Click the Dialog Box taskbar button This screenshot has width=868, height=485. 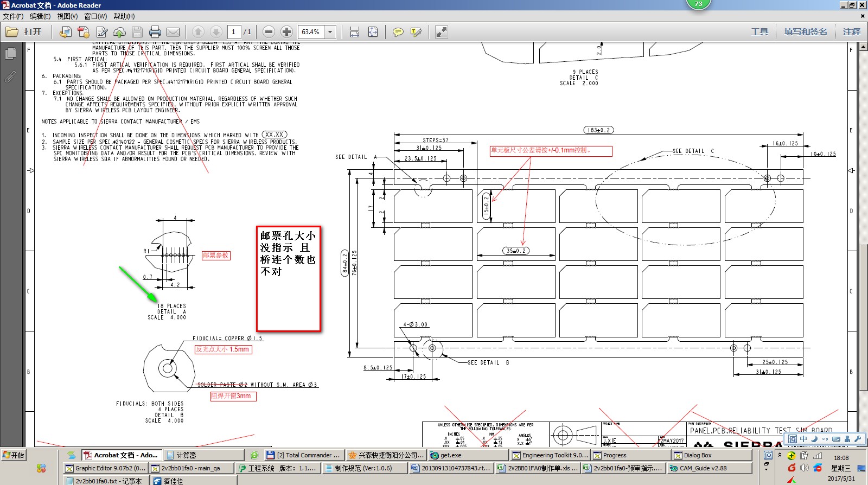(x=712, y=455)
